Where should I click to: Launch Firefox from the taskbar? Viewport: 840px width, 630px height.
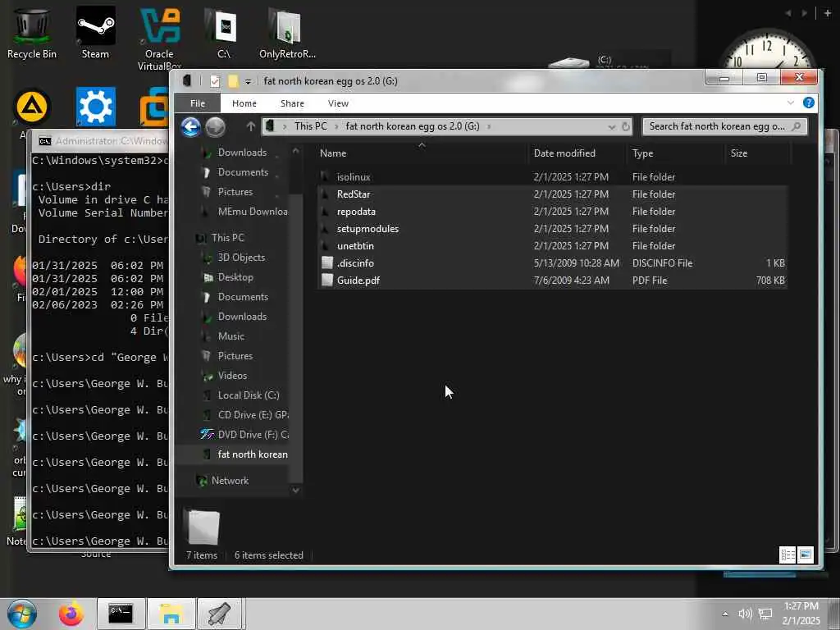pyautogui.click(x=71, y=614)
